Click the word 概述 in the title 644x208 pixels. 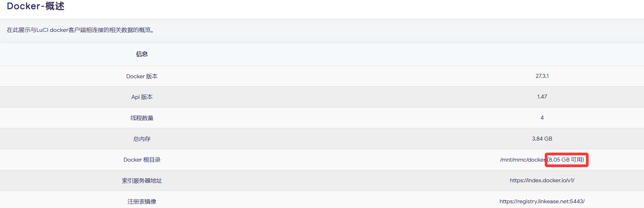(x=55, y=6)
